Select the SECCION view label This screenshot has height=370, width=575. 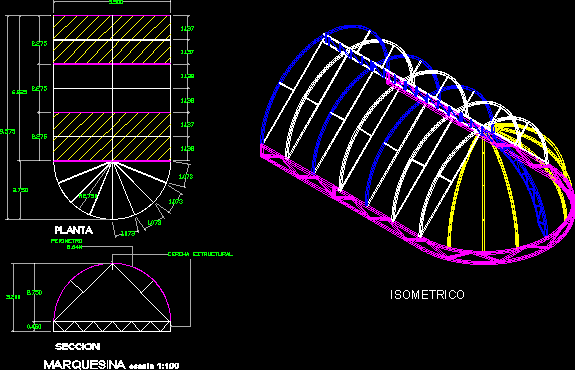pos(78,347)
